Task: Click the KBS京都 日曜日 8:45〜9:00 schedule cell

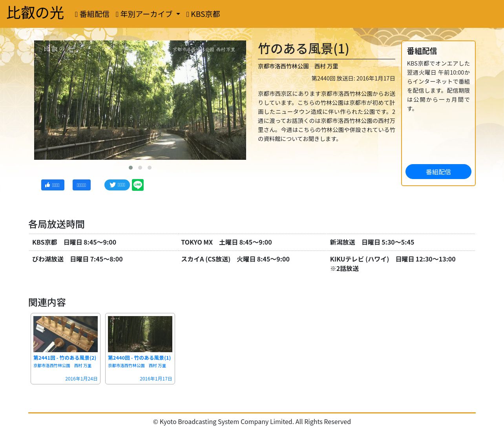Action: (103, 242)
